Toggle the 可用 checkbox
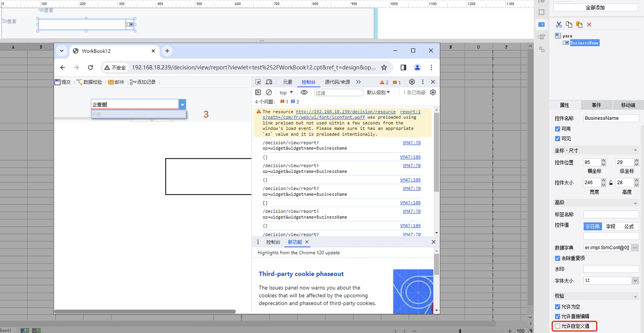The height and width of the screenshot is (333, 644). coord(557,129)
